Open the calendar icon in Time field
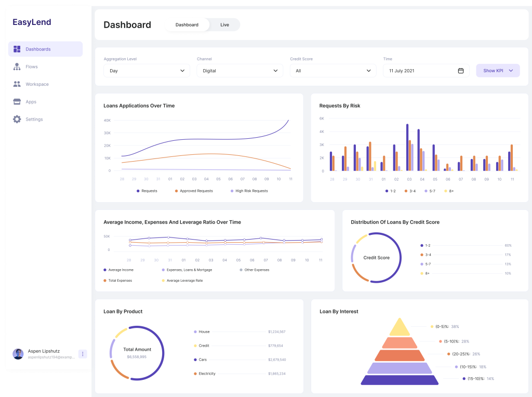The width and height of the screenshot is (532, 397). click(460, 71)
